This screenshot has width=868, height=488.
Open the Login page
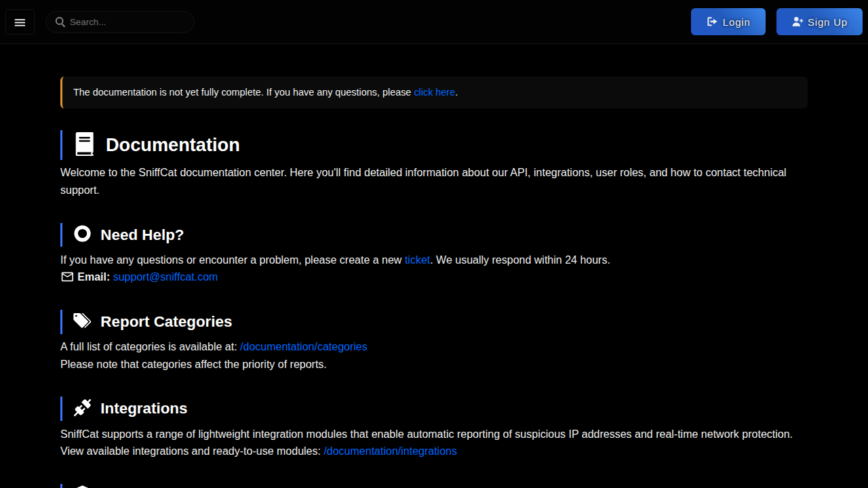(x=728, y=22)
